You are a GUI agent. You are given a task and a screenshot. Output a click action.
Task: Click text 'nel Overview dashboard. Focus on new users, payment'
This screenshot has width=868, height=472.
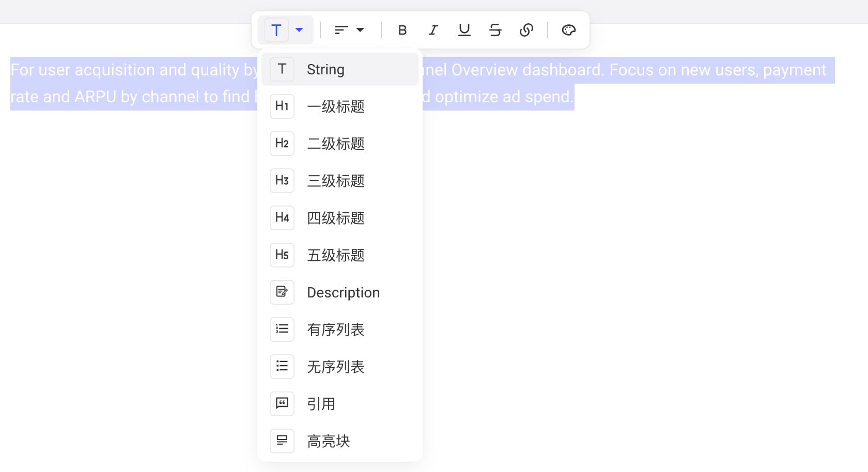click(625, 70)
